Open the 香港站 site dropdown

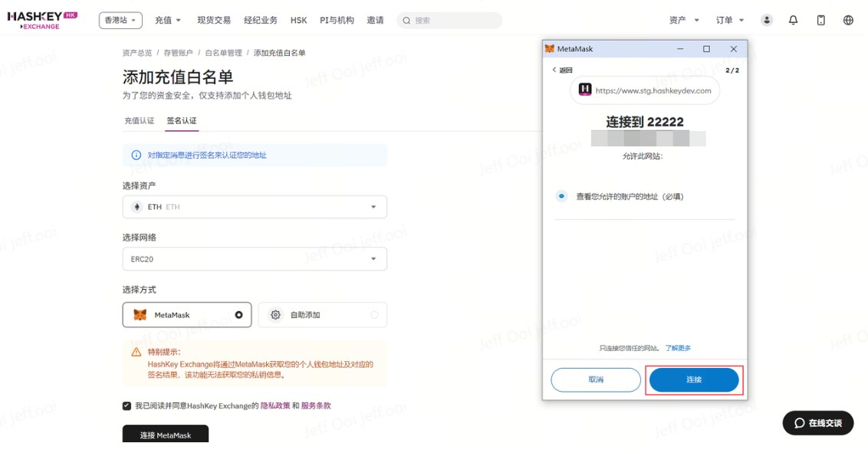click(x=120, y=21)
